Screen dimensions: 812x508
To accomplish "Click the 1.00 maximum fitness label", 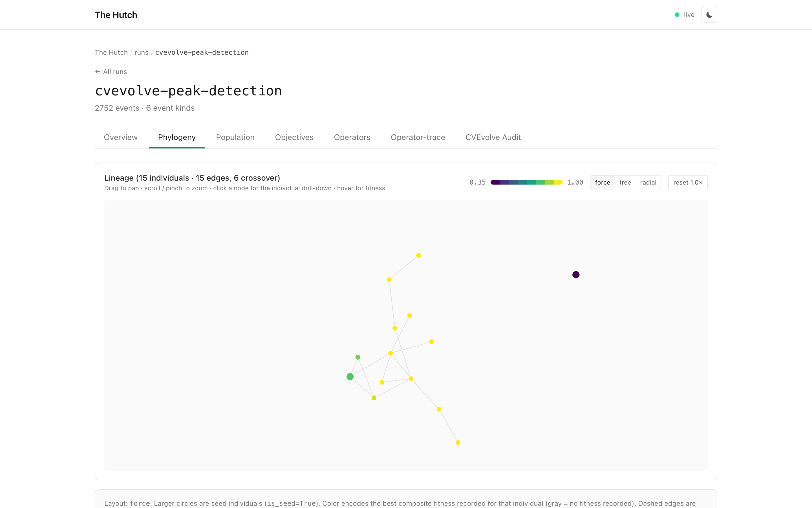I will tap(575, 182).
